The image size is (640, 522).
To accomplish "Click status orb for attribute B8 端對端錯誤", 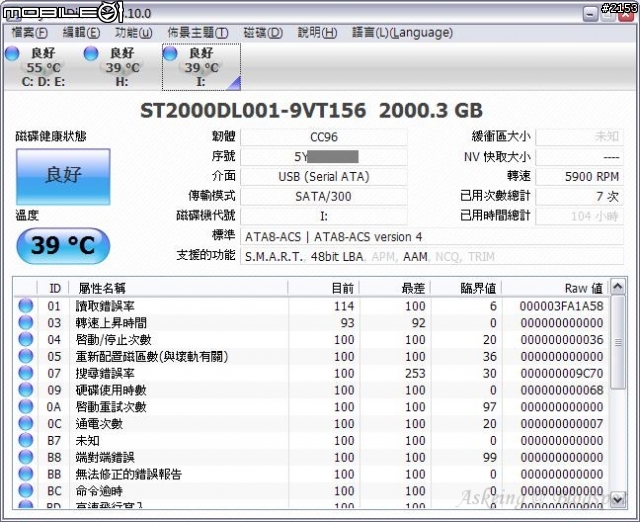I will click(x=26, y=457).
